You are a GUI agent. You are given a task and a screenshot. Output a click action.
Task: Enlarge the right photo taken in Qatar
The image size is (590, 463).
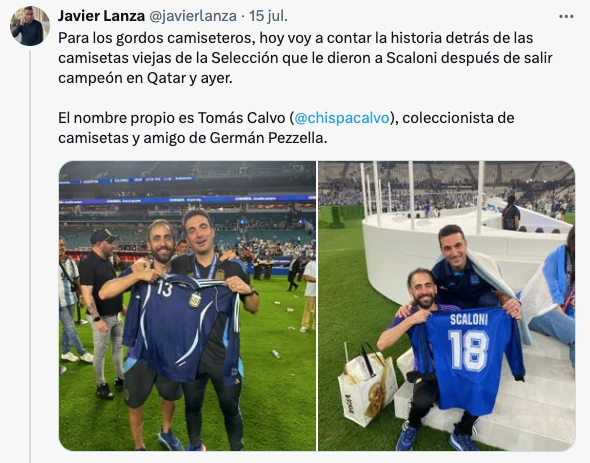(447, 306)
